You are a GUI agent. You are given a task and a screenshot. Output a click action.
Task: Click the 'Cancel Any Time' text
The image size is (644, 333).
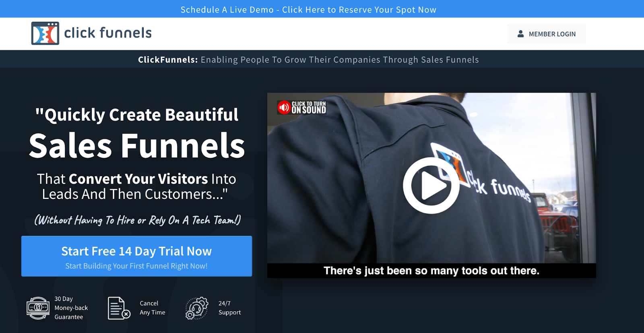coord(153,308)
